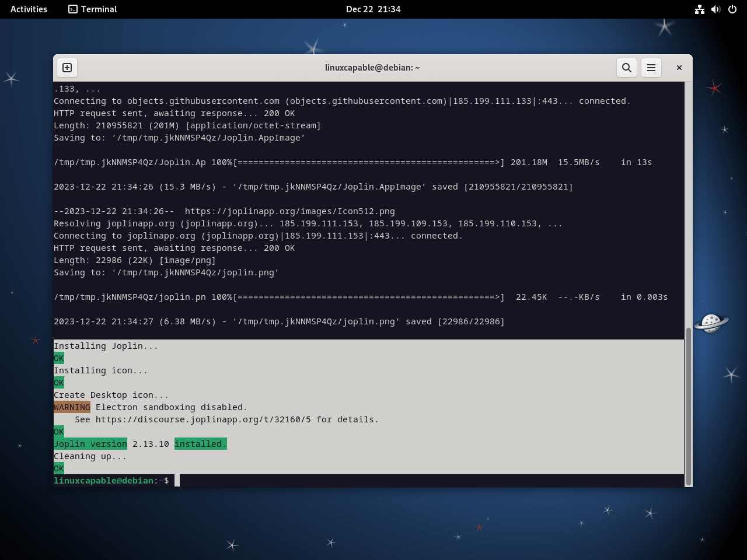Click the Joplin version installed message

tap(140, 443)
